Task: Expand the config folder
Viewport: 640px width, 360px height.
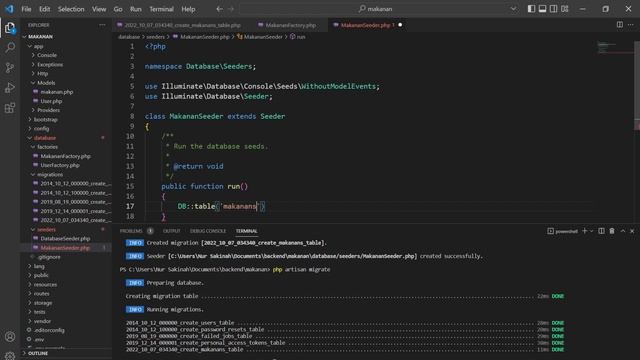Action: point(67,129)
